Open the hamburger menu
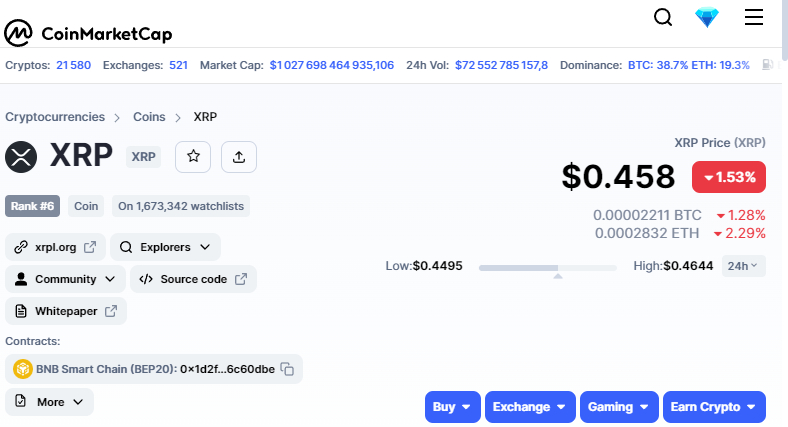The height and width of the screenshot is (427, 788). (x=753, y=17)
